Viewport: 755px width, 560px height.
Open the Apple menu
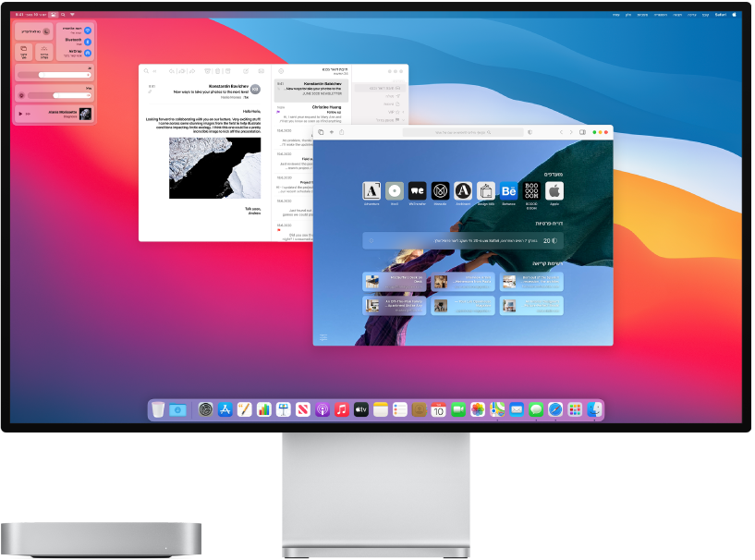(x=735, y=14)
